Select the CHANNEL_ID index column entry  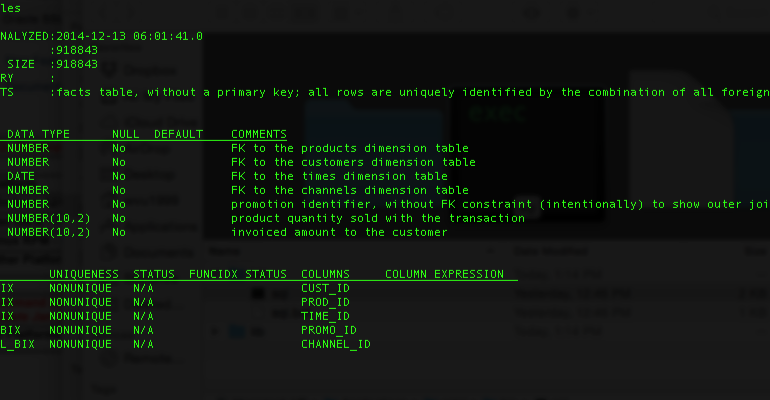335,344
